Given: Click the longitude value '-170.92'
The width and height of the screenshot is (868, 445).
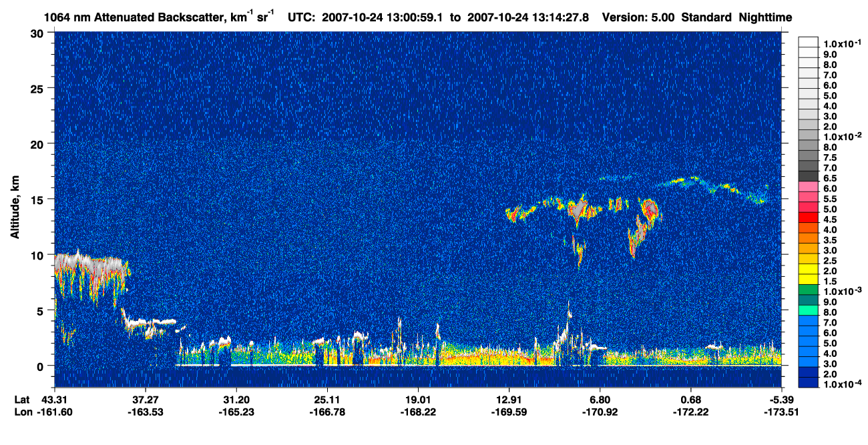Looking at the screenshot, I should click(x=600, y=412).
